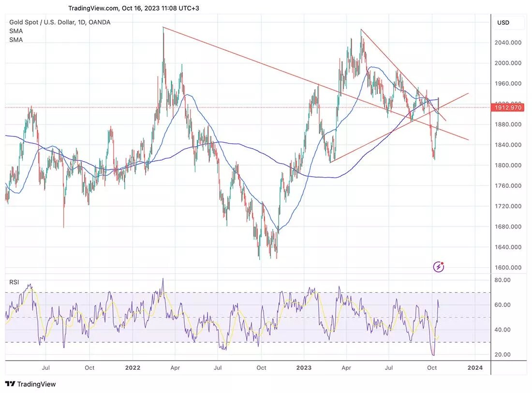Click the 1960.000 price axis label
Viewport: 532px width, 393px height.
pyautogui.click(x=508, y=83)
